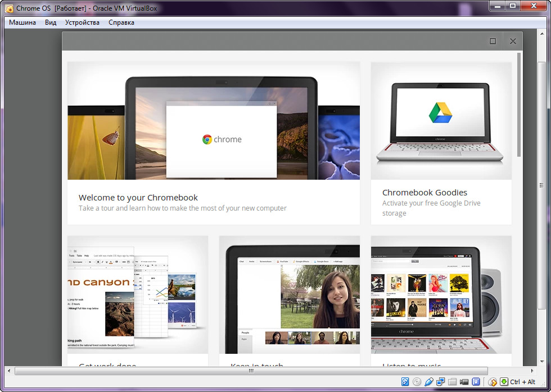The image size is (551, 392).
Task: Click the welcome page vertical scrollbar thumb
Action: (x=519, y=104)
